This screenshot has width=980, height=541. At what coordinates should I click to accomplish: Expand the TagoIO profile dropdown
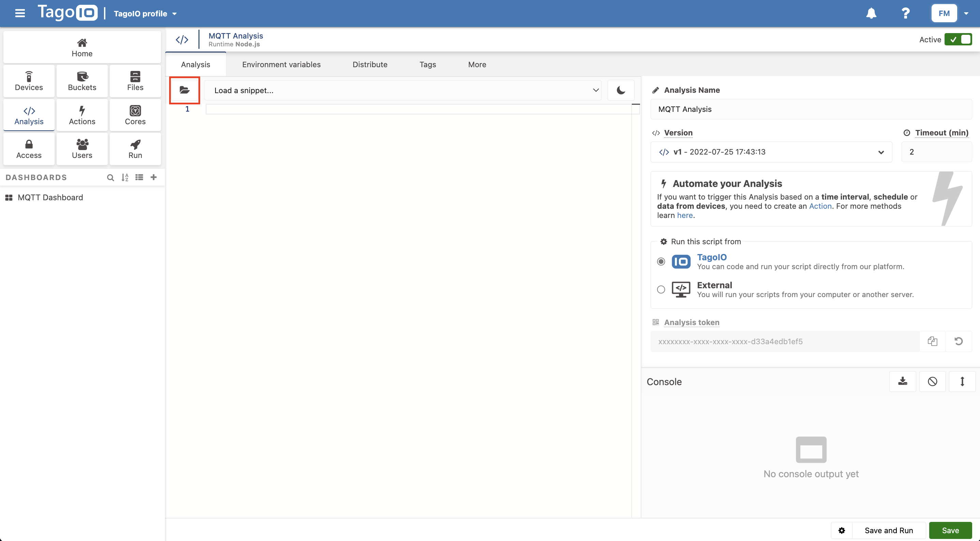(x=145, y=14)
